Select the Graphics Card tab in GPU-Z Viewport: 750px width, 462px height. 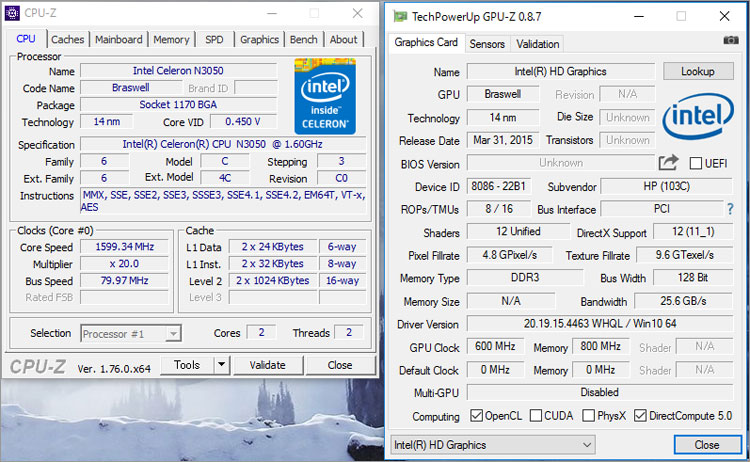coord(426,42)
